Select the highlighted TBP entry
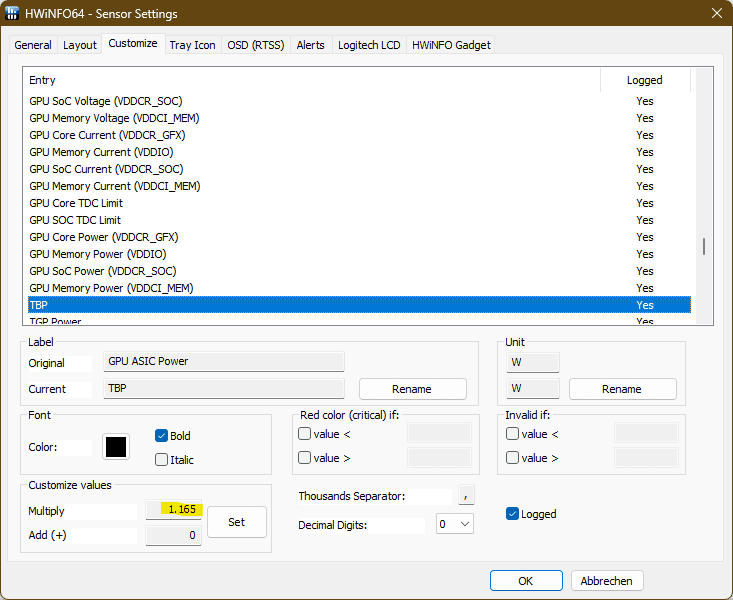Image resolution: width=733 pixels, height=600 pixels. [359, 305]
